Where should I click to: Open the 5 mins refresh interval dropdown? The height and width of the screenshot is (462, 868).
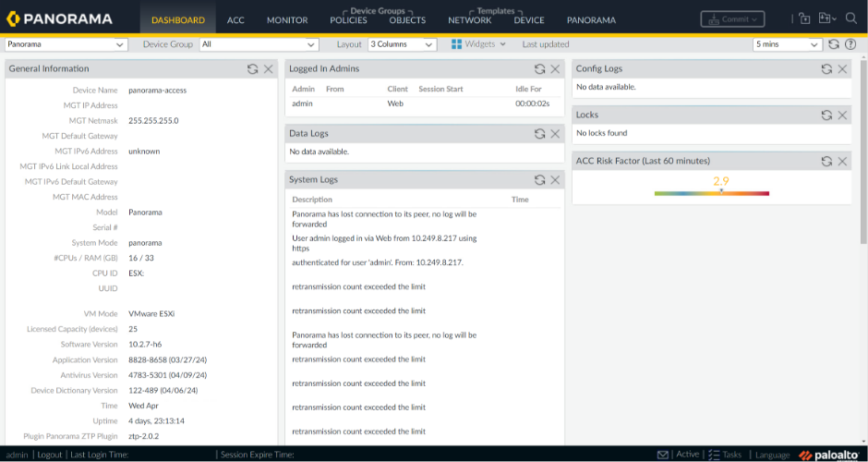(x=788, y=44)
